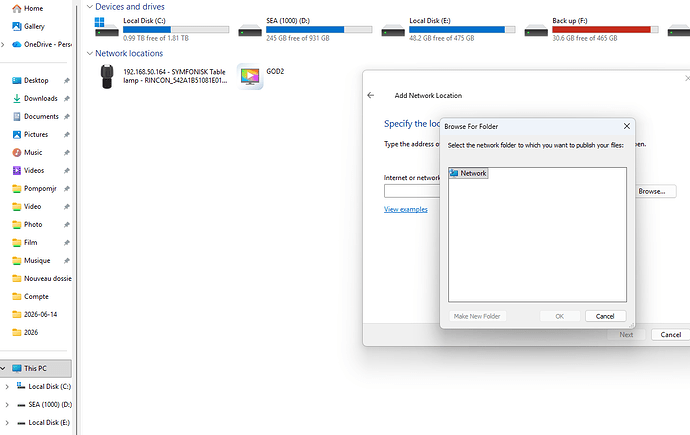Screen dimensions: 690x435
Task: Expand the OneDrive - Personal node
Action: coord(3,44)
